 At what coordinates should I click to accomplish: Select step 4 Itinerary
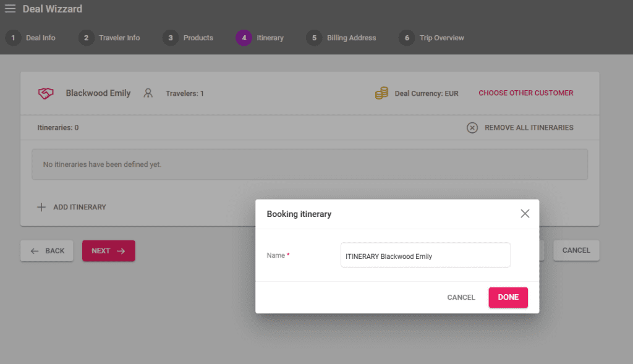coord(260,38)
